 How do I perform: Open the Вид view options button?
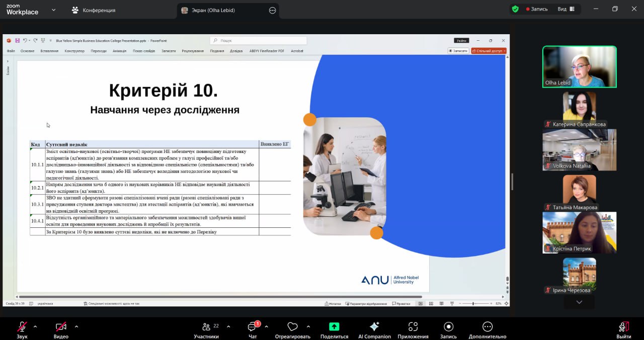[566, 9]
